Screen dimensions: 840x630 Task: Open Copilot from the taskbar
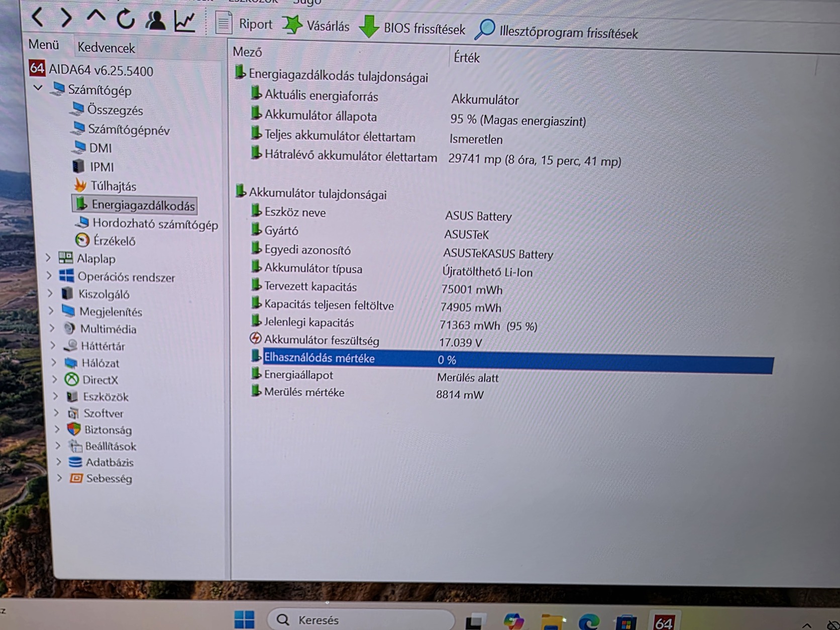[x=513, y=621]
